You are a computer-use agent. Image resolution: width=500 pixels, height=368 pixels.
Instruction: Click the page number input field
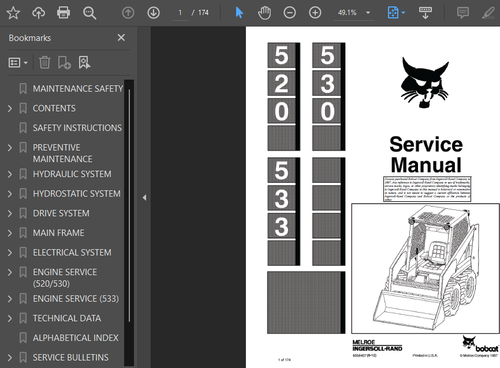click(180, 13)
